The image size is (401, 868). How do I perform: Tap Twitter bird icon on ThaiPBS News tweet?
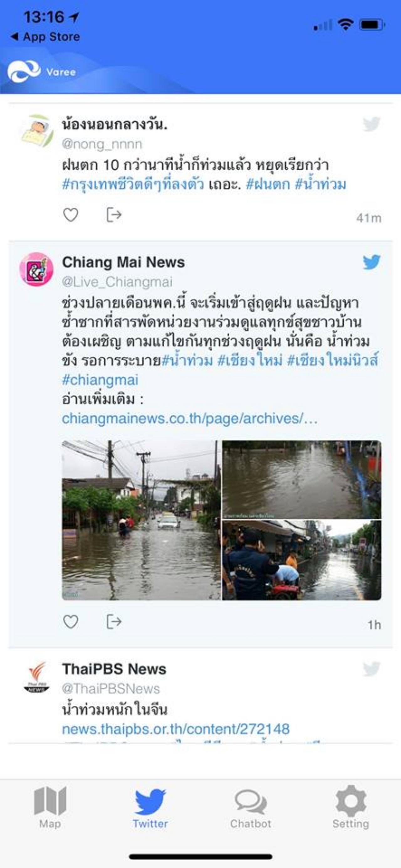pyautogui.click(x=372, y=669)
